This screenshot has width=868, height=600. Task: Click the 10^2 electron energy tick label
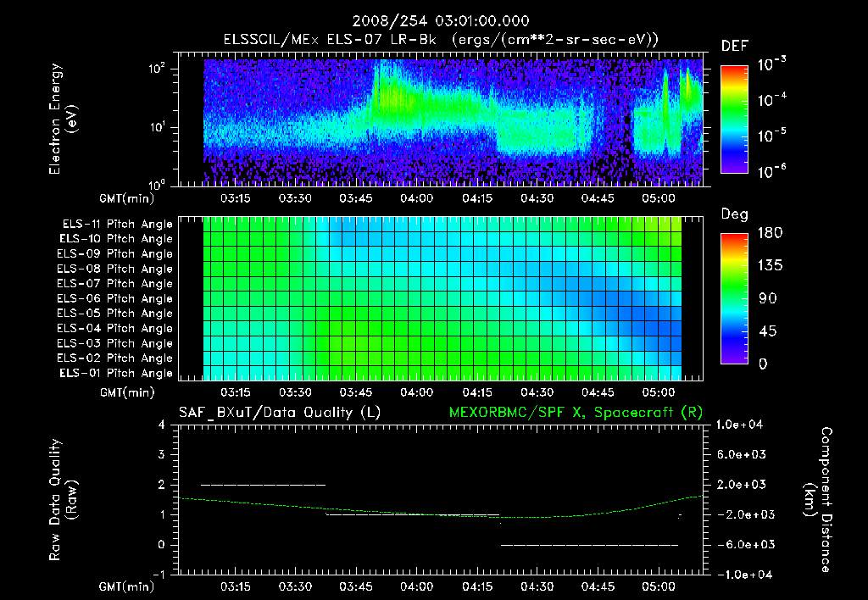157,69
